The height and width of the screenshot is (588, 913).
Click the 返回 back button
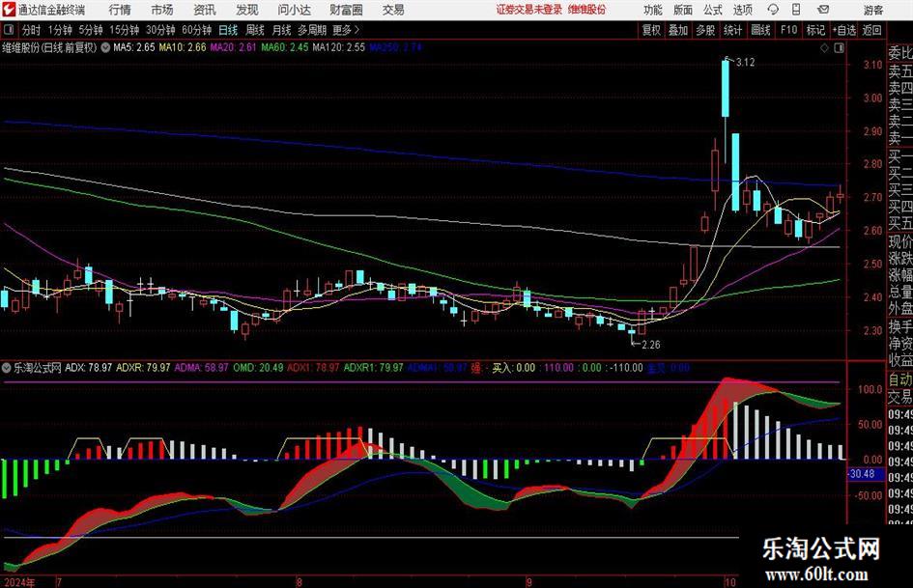[x=871, y=30]
